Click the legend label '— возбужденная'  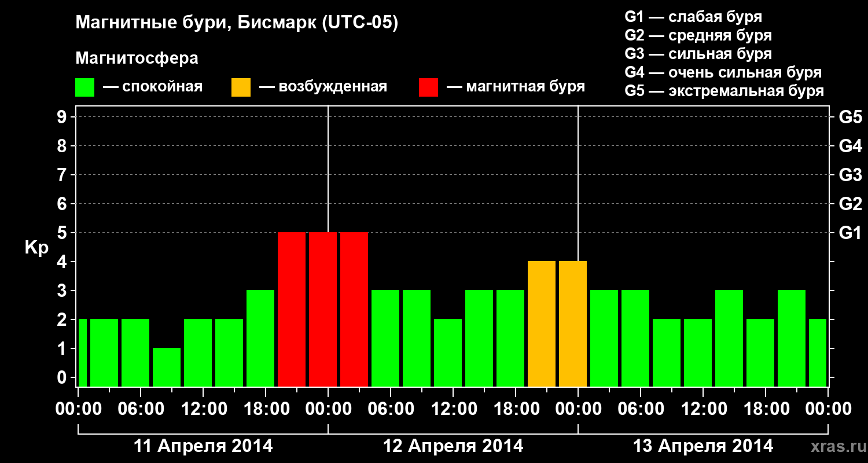coord(323,87)
